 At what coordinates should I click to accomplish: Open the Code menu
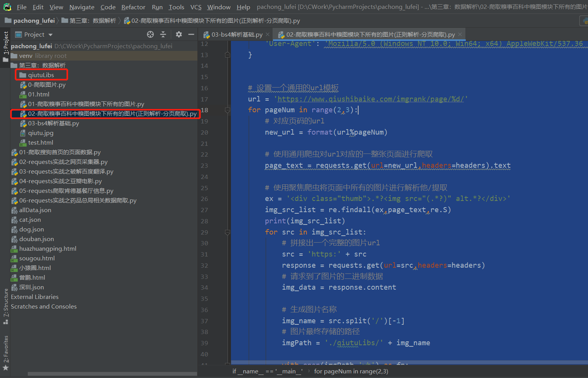pyautogui.click(x=108, y=7)
